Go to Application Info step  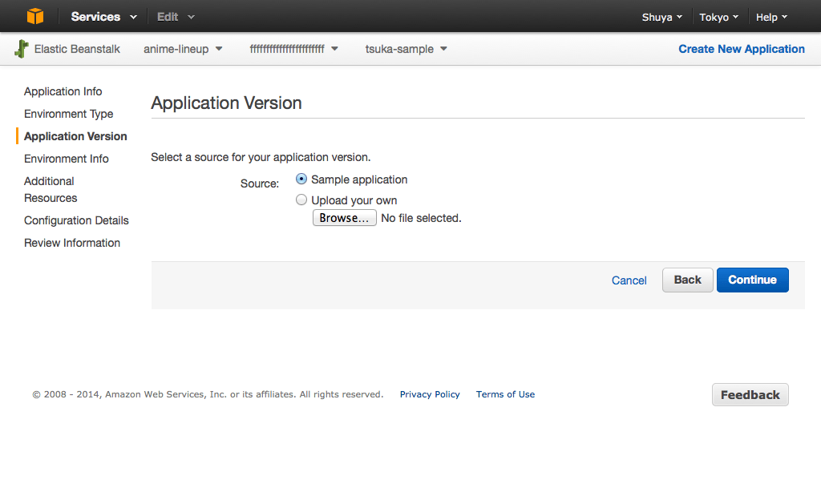(x=63, y=91)
